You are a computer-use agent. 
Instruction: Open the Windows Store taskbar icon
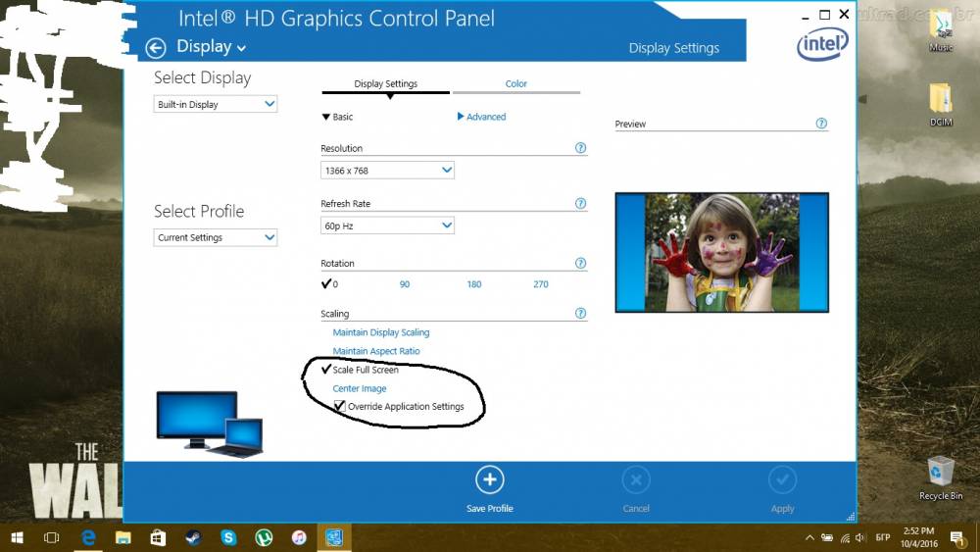(158, 537)
